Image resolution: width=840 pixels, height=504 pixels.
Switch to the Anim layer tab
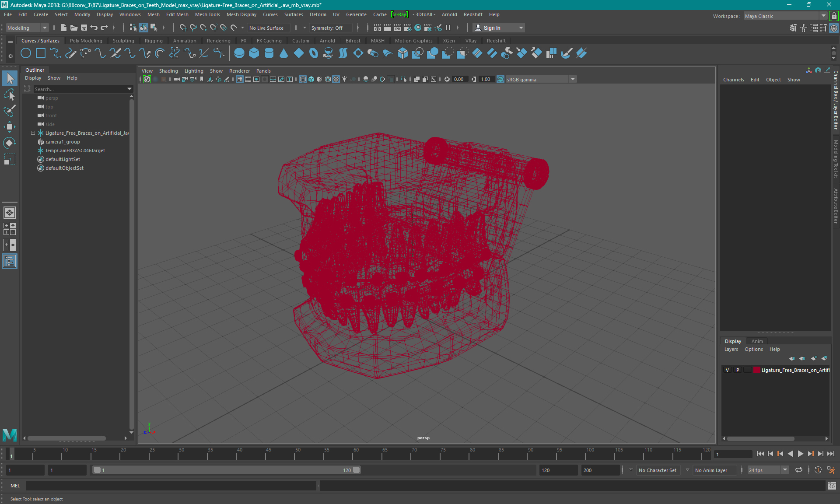click(x=757, y=341)
